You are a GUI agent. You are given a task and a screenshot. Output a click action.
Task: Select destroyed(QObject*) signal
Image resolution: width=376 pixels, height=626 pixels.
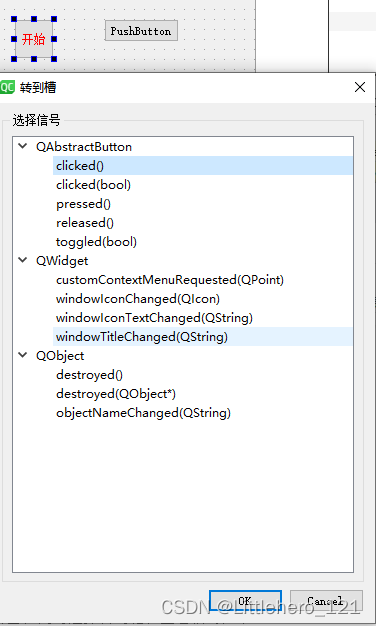203,394
